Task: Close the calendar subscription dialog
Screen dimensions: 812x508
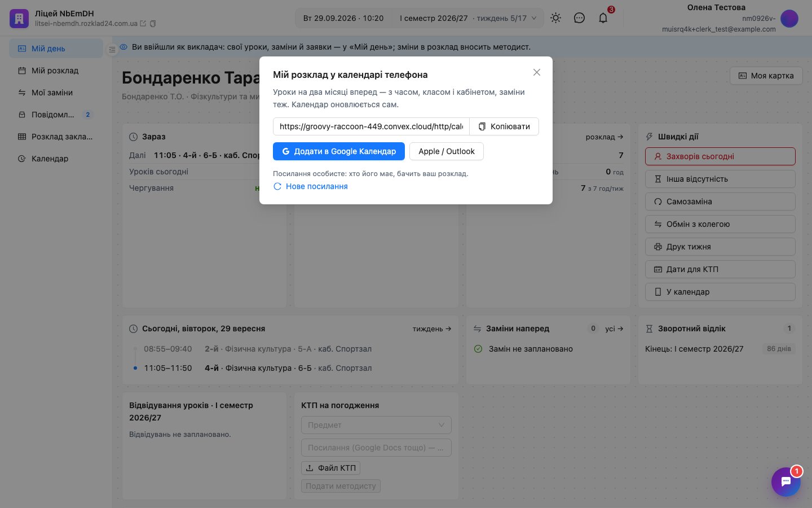Action: coord(537,72)
